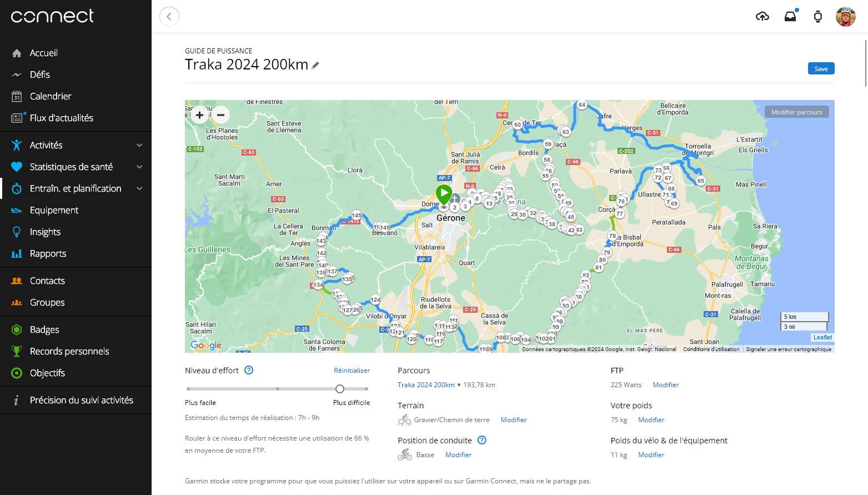The width and height of the screenshot is (868, 495).
Task: Click Modifier next to Position de conduite
Action: tap(458, 454)
